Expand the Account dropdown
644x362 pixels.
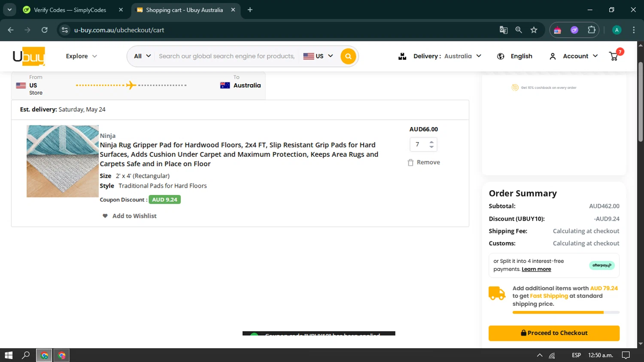[580, 56]
